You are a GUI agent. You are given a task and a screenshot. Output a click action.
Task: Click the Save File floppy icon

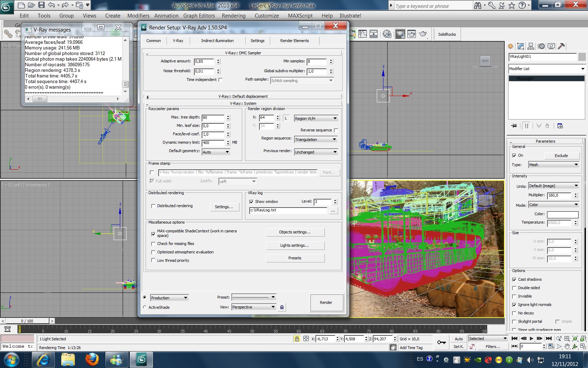41,5
